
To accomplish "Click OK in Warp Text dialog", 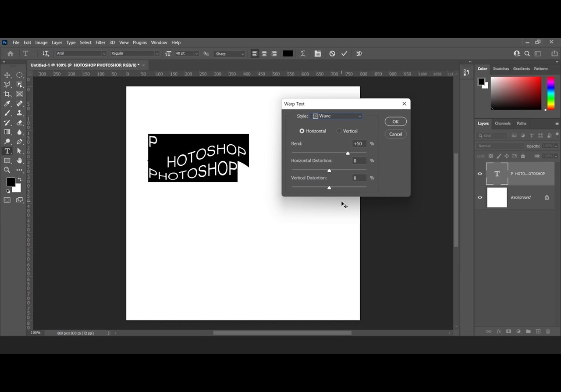I will (x=395, y=121).
